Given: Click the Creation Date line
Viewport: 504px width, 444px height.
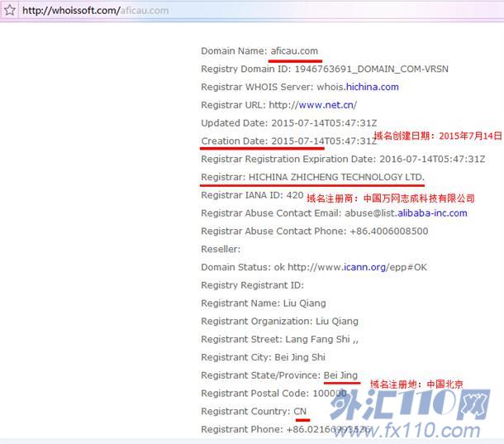Looking at the screenshot, I should (x=289, y=141).
